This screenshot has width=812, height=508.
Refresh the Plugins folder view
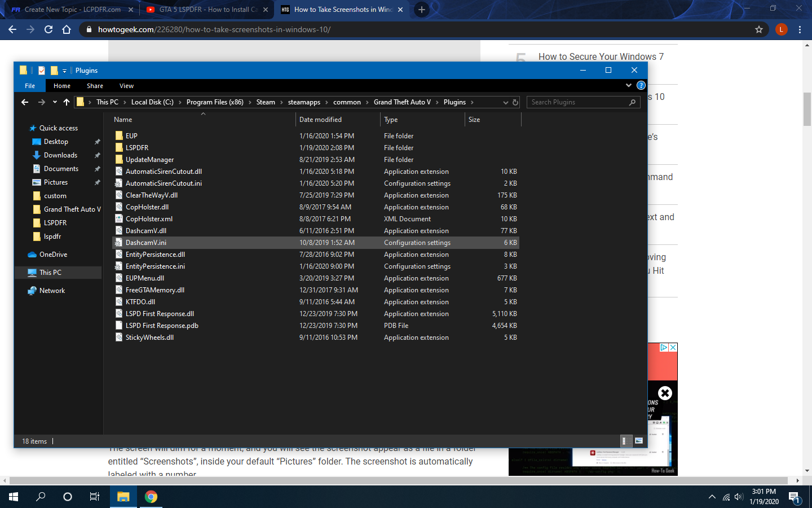[515, 102]
